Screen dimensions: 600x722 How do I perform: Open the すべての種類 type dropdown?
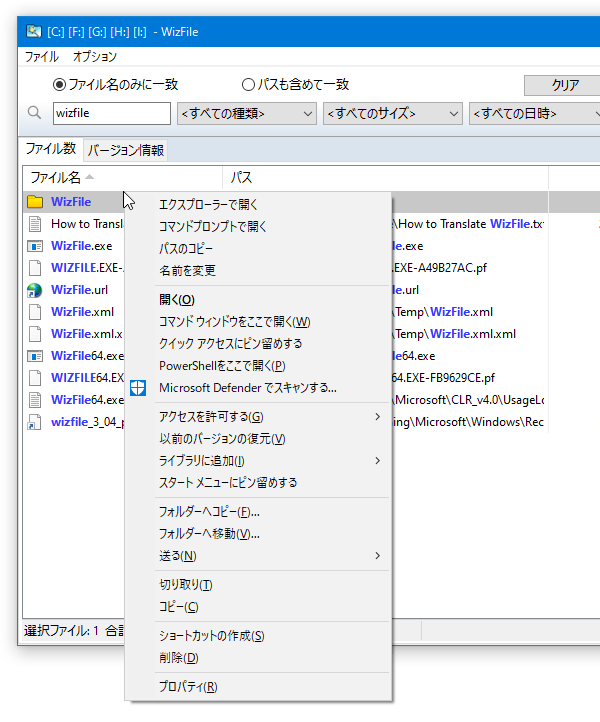(x=247, y=113)
